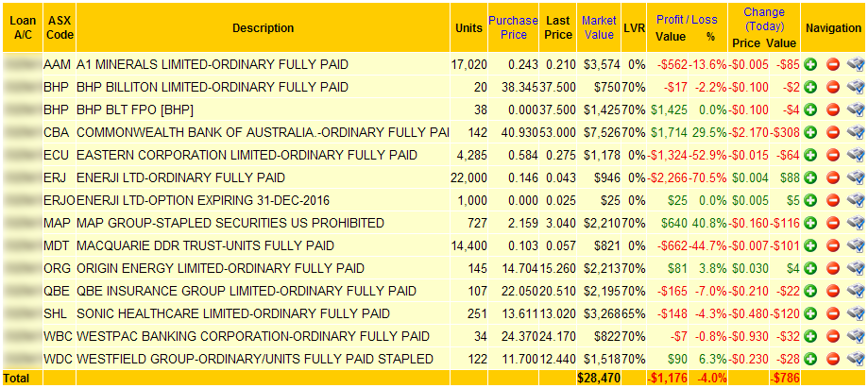868x388 pixels.
Task: Click the red minus icon for SHL
Action: [833, 313]
